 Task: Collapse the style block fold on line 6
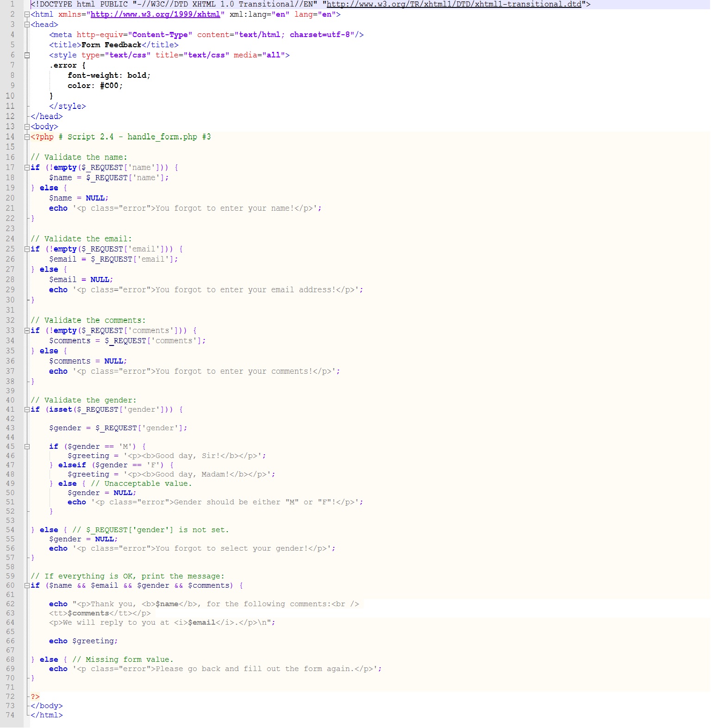pos(27,55)
